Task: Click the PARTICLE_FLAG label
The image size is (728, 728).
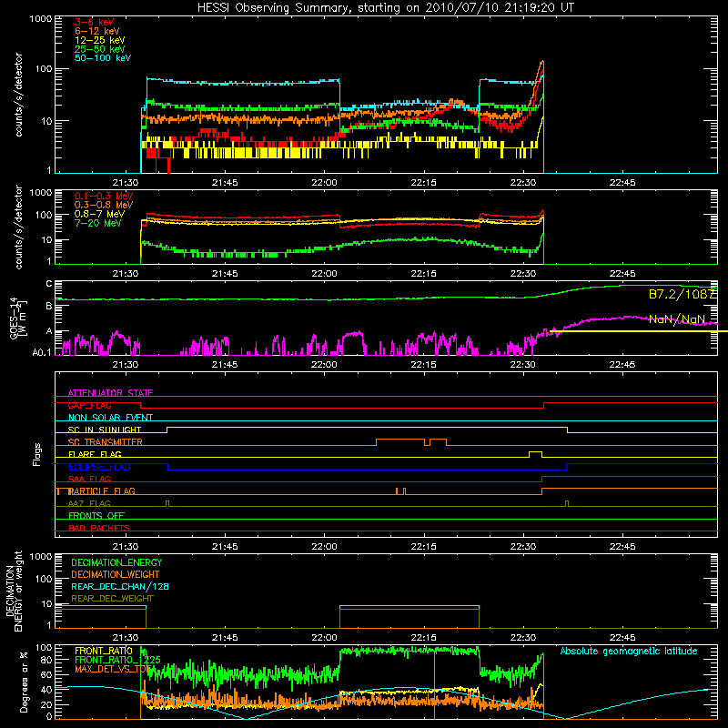Action: click(102, 491)
